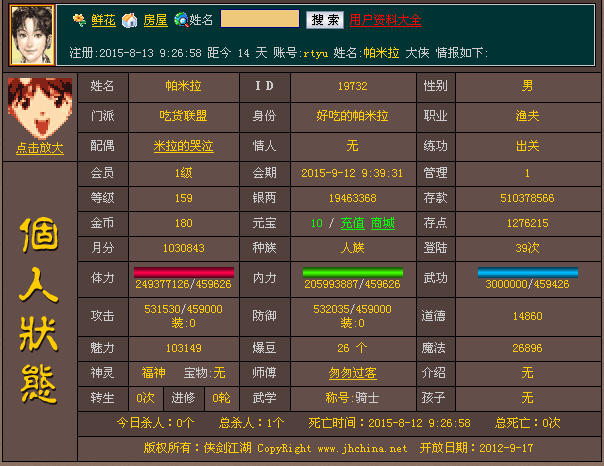The width and height of the screenshot is (604, 466).
Task: Click the house icon next to 房屋
Action: (129, 20)
